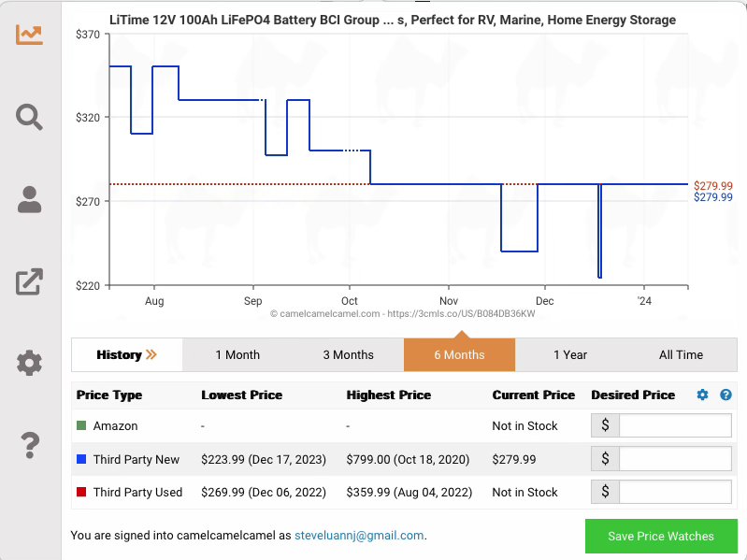Click Third Party Used row 'Not in Stock'

524,493
